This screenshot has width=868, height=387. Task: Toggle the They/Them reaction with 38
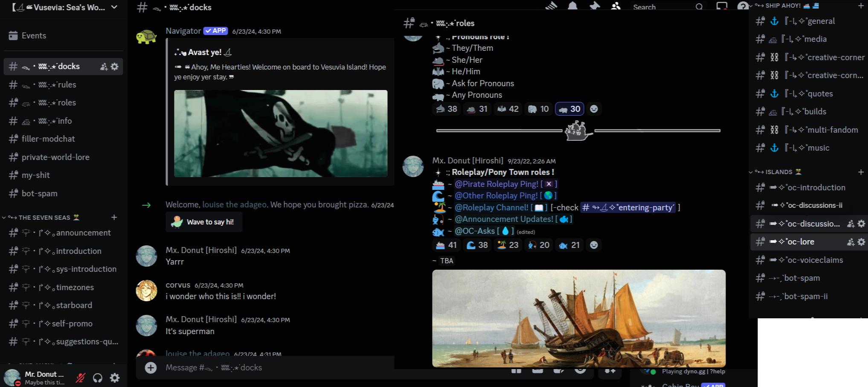(446, 109)
